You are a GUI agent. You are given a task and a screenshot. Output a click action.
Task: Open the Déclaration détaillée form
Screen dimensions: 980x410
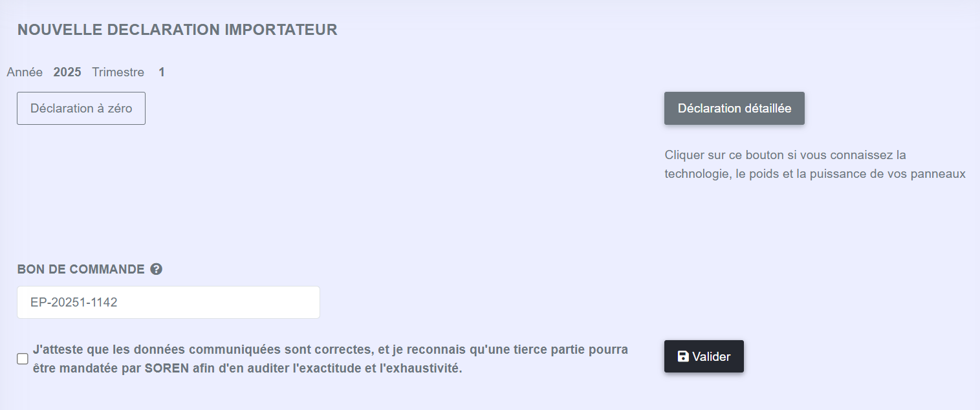coord(734,108)
